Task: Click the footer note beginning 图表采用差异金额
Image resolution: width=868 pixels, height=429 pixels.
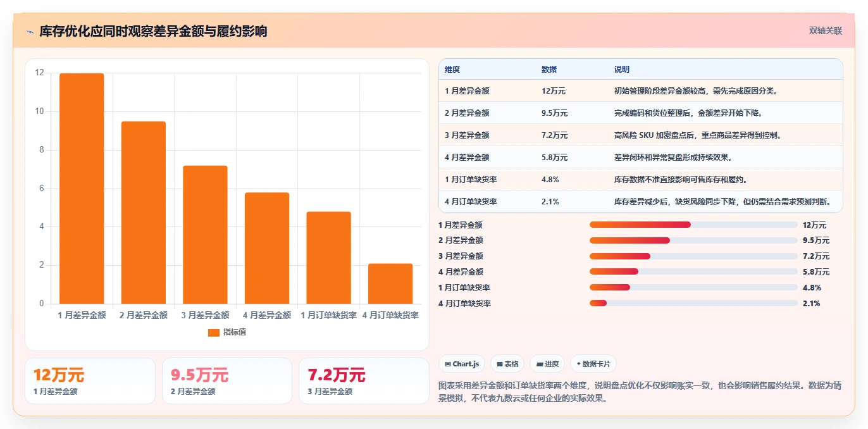Action: [x=640, y=392]
